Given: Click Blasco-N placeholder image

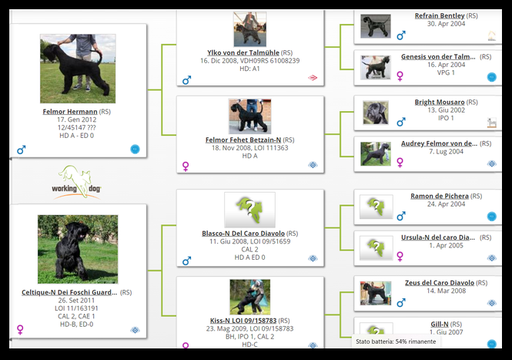Looking at the screenshot, I should tap(250, 210).
